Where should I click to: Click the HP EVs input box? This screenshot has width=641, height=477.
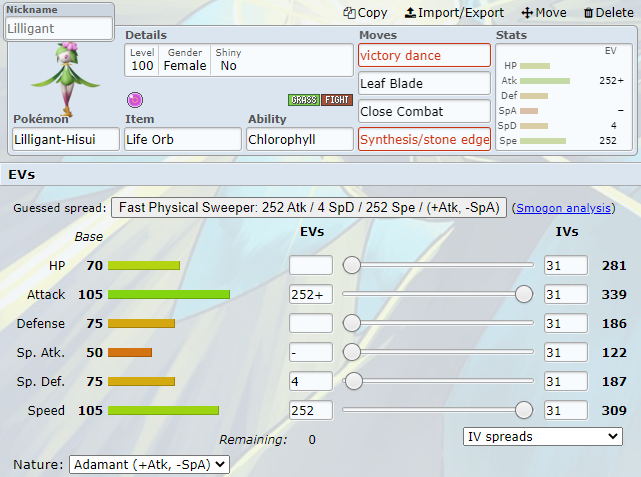tap(311, 265)
